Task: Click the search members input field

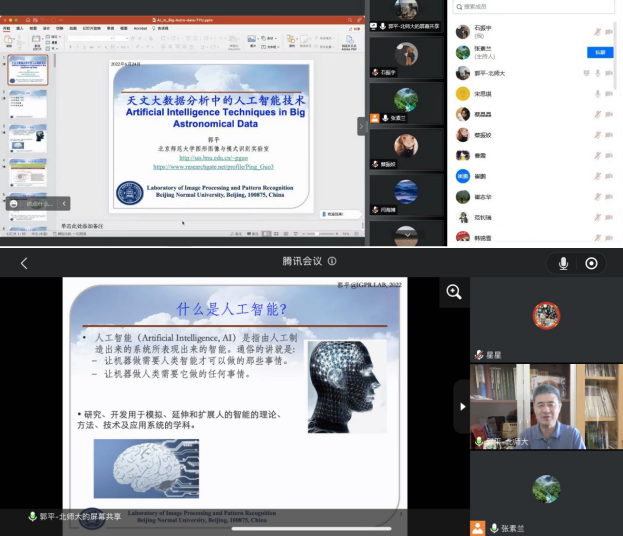Action: coord(535,8)
